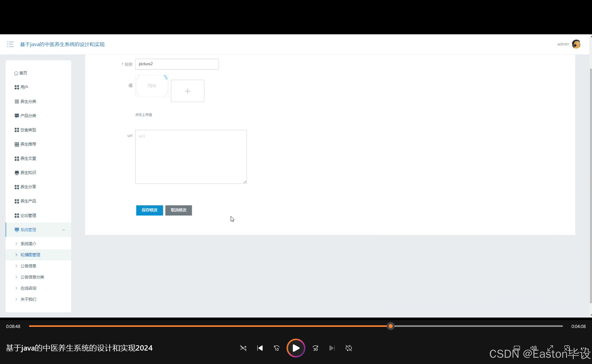Click the admin avatar image
592x364 pixels.
(x=576, y=44)
